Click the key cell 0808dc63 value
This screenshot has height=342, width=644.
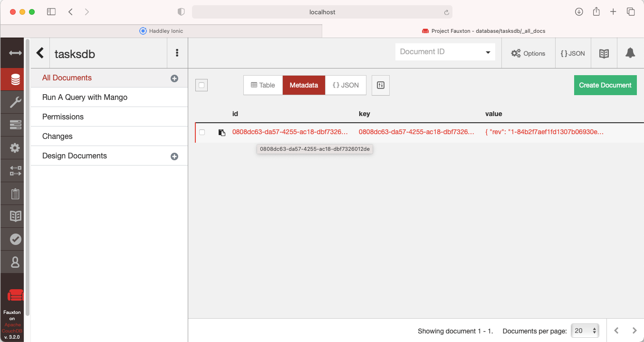(416, 132)
